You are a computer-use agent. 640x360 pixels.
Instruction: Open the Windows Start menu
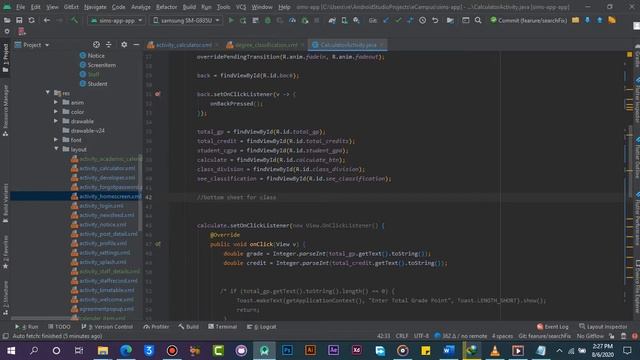point(11,350)
